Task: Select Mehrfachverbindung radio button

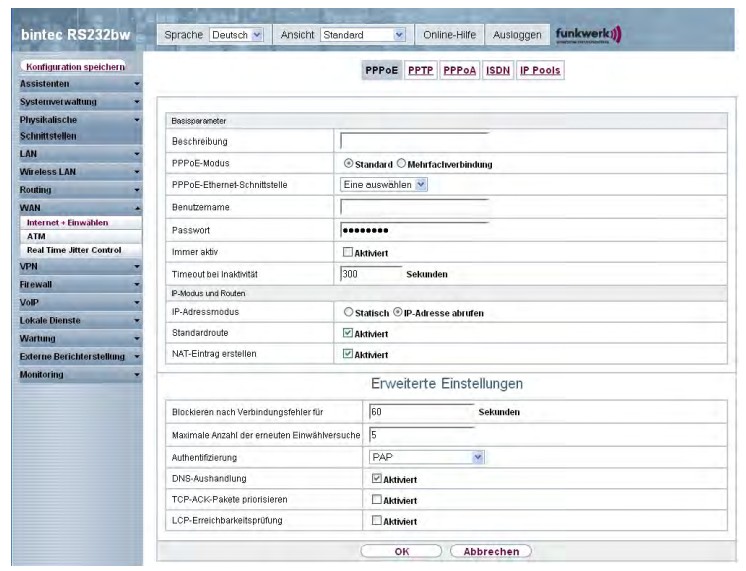Action: [401, 163]
